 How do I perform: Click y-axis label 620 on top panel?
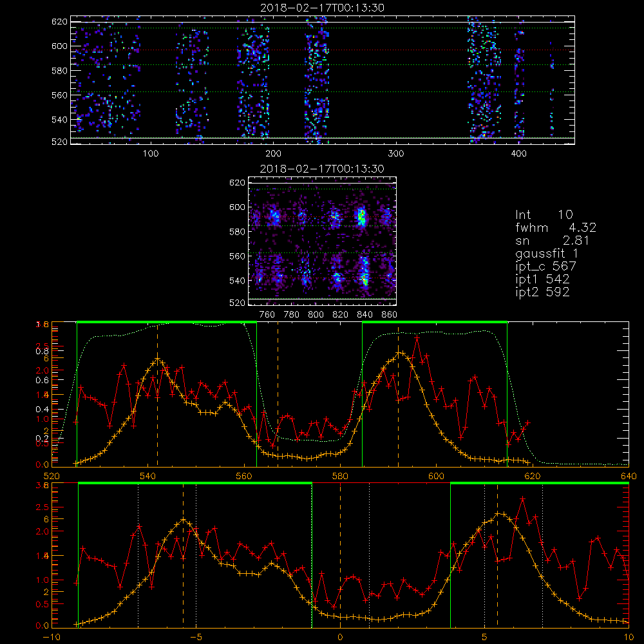coord(59,21)
